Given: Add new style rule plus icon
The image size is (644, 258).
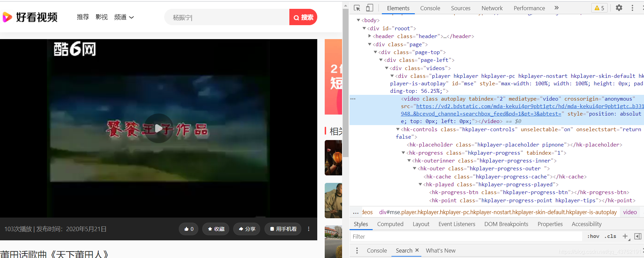Looking at the screenshot, I should point(625,236).
